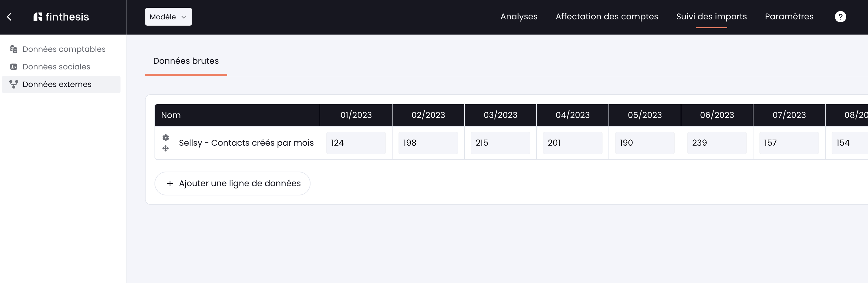
Task: Click the 04/2023 value field 201
Action: coord(572,143)
